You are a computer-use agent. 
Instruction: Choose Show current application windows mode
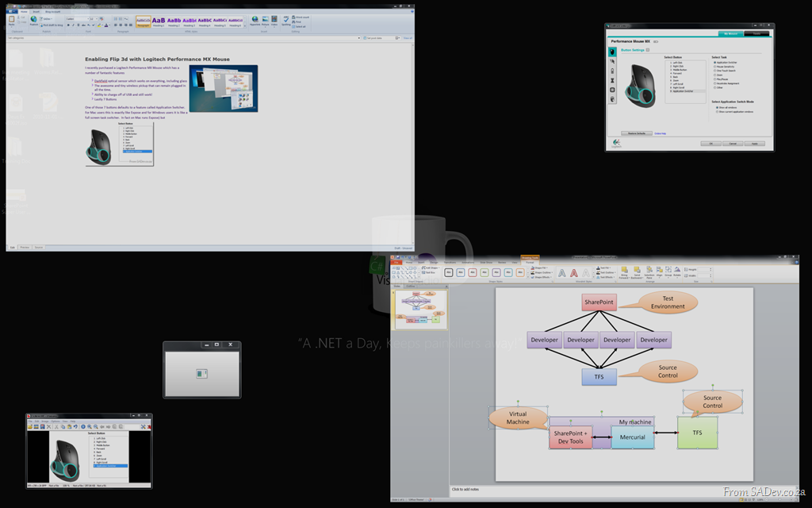(717, 111)
